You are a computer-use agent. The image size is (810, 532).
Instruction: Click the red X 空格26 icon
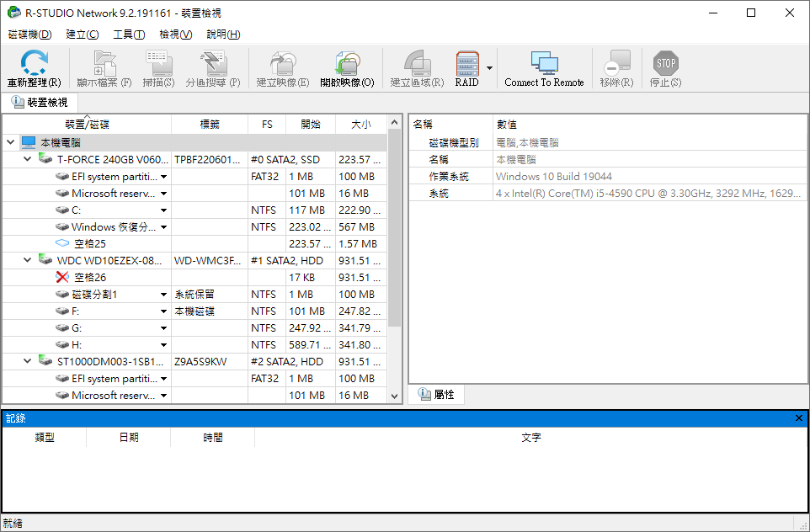pos(62,277)
